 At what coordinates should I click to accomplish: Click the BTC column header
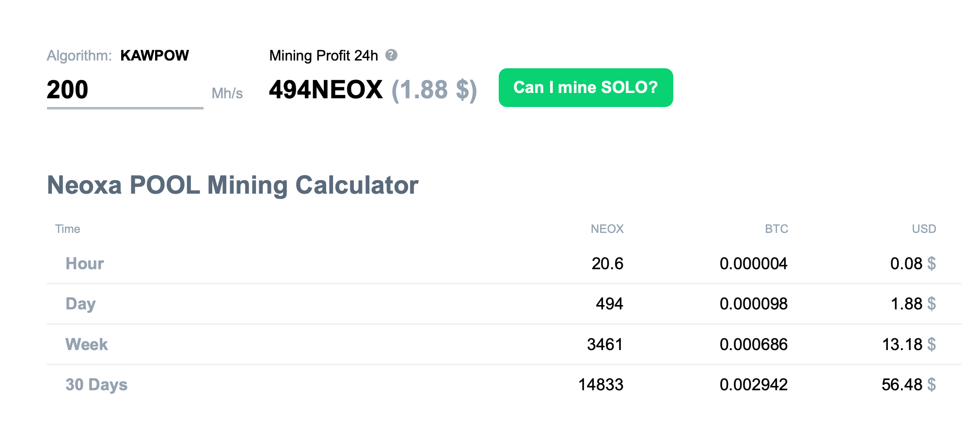(776, 229)
